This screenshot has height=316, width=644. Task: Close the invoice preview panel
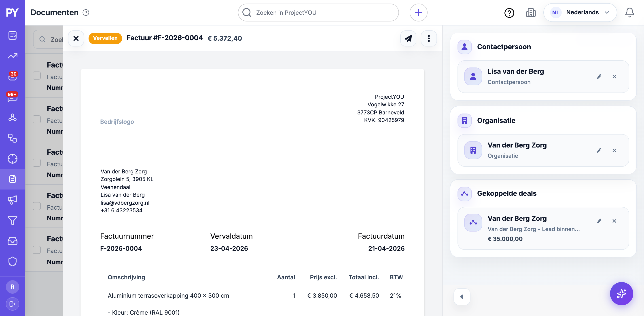tap(76, 38)
